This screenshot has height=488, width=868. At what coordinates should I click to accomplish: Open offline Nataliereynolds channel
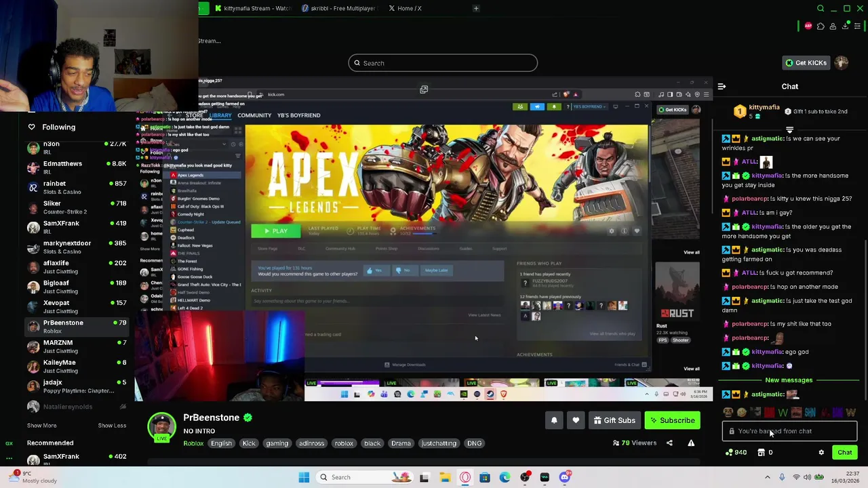tap(77, 407)
